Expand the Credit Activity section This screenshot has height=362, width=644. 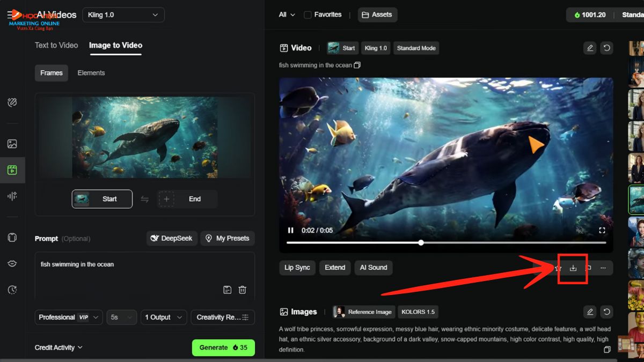pos(58,348)
